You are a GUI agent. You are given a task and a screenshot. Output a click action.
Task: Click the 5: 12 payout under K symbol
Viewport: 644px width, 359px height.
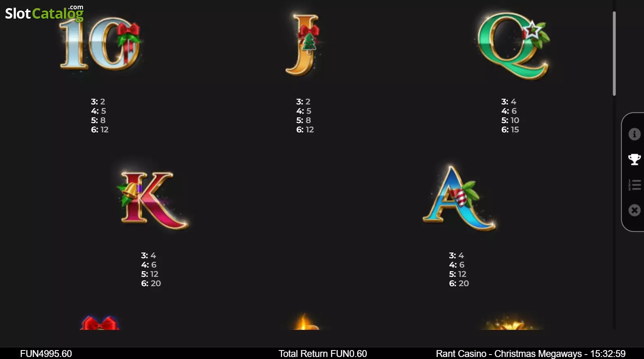(x=150, y=274)
